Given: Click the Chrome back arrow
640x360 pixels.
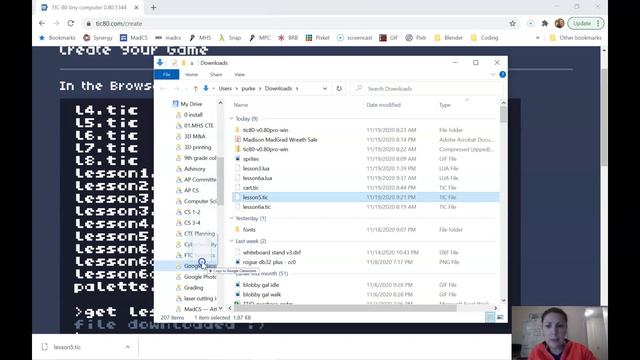Looking at the screenshot, I should click(42, 23).
